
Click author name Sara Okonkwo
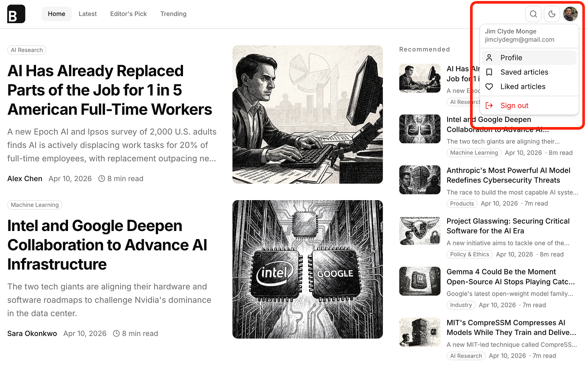coord(32,334)
